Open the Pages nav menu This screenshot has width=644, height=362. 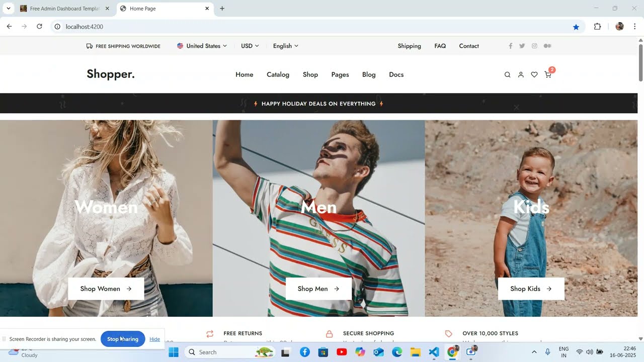[x=340, y=75]
